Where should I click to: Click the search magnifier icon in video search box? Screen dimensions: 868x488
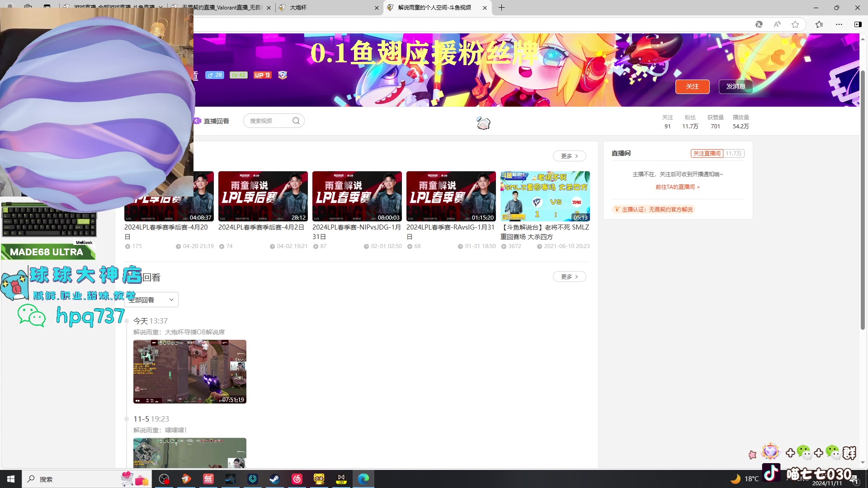[x=296, y=121]
